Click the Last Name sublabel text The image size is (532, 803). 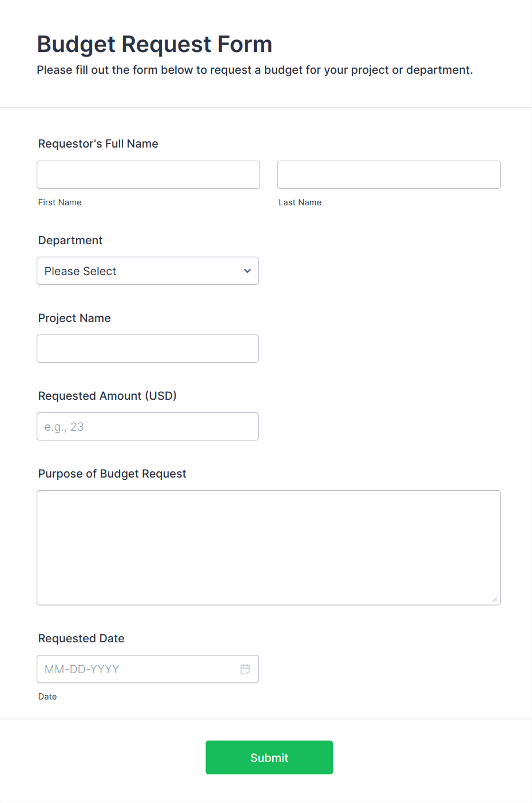point(300,202)
